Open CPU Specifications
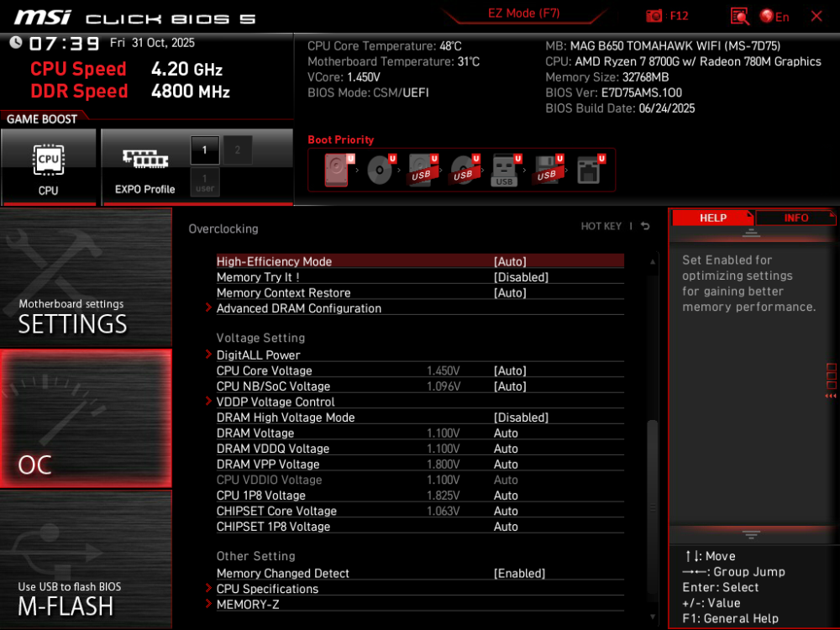 (267, 589)
